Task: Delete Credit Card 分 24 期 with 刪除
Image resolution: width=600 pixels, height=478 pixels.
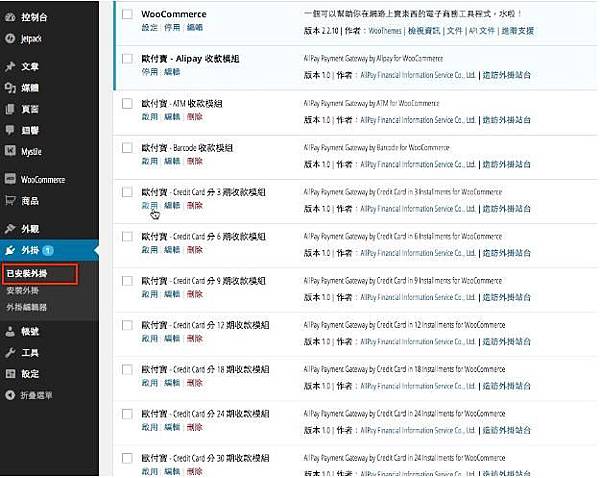Action: (x=195, y=427)
